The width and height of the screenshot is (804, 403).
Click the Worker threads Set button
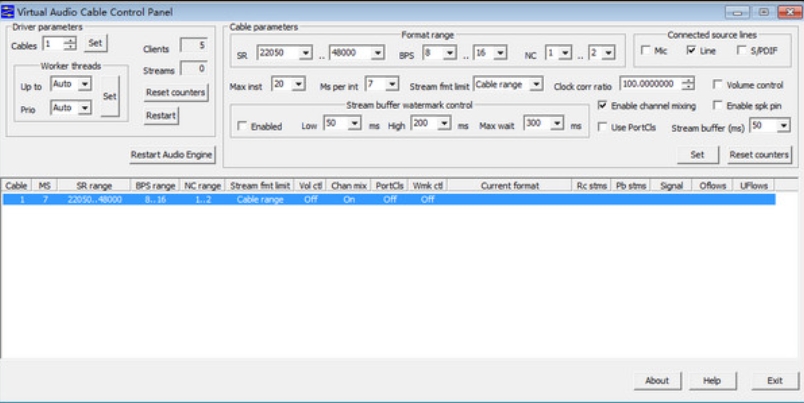pyautogui.click(x=110, y=96)
